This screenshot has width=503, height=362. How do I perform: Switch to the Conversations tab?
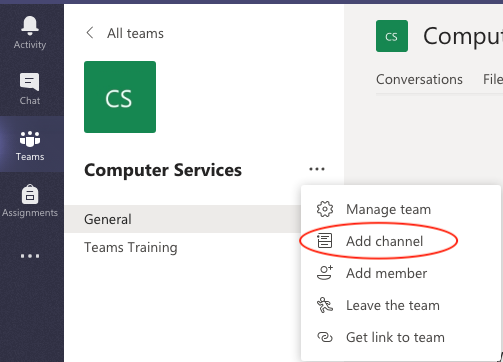pos(419,80)
